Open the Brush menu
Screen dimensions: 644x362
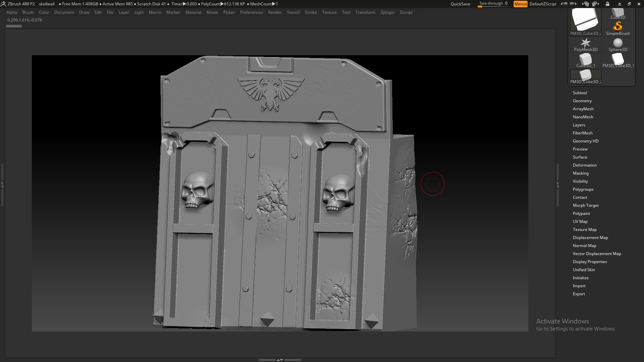(28, 12)
